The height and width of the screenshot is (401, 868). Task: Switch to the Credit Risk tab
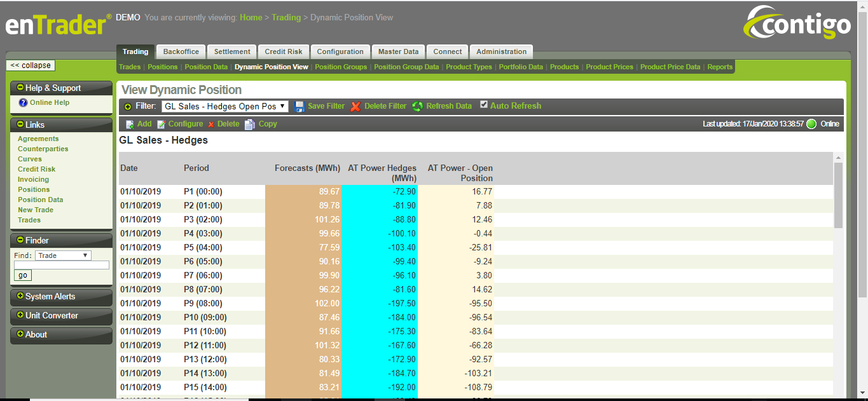point(284,52)
